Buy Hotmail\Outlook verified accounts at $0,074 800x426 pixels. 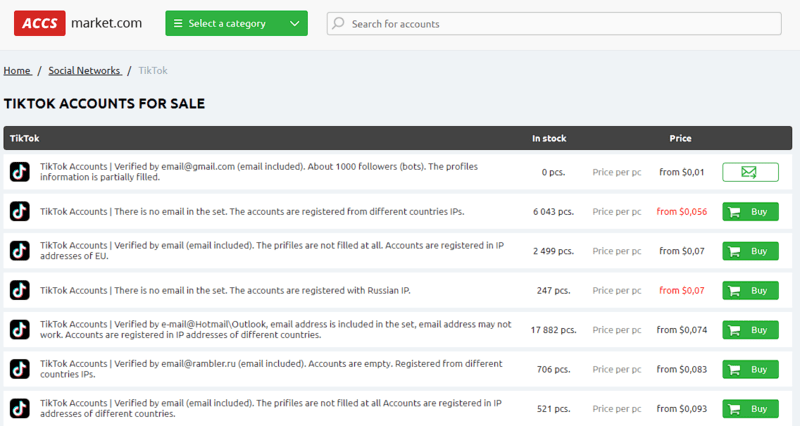[751, 330]
